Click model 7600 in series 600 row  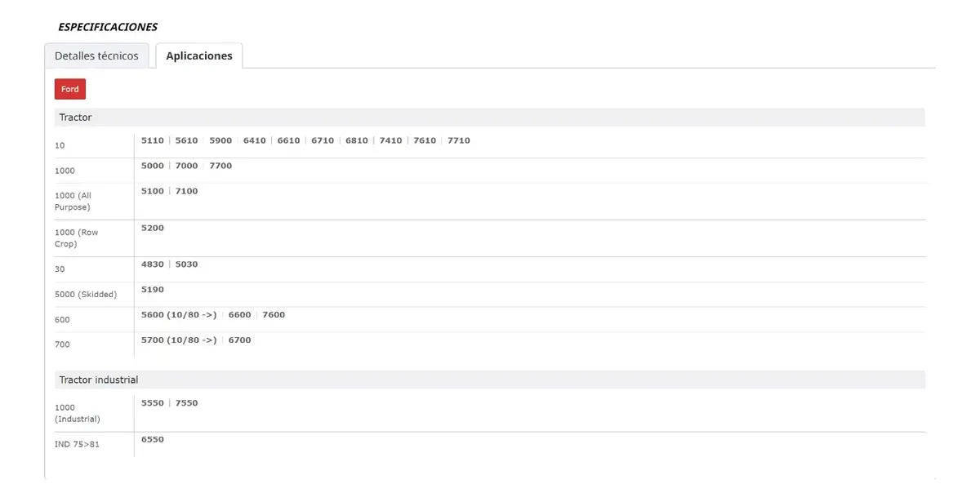[274, 315]
